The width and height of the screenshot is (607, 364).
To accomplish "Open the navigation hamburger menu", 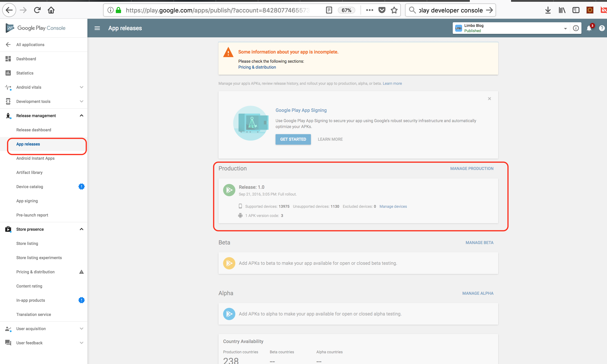I will pos(97,28).
